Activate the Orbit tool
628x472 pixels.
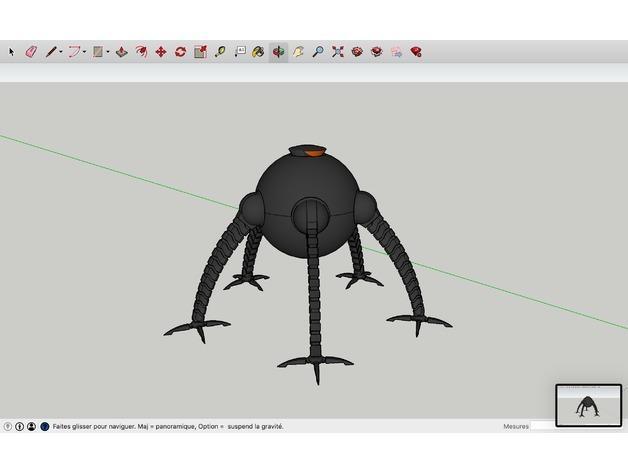pyautogui.click(x=278, y=51)
